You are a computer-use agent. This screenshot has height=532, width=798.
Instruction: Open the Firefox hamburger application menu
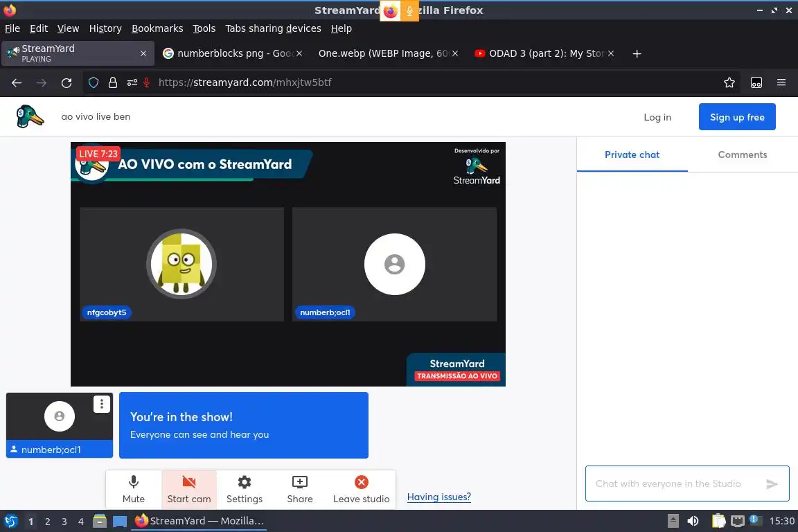[x=781, y=82]
